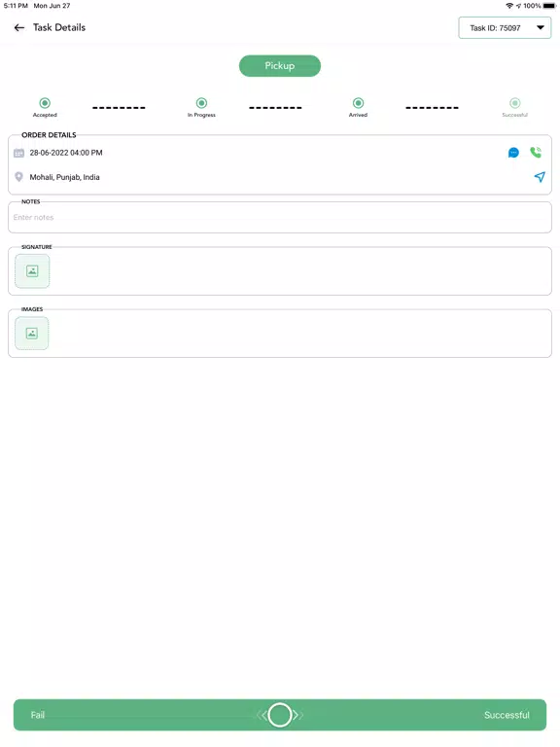560x747 pixels.
Task: Click the location pin icon
Action: tap(18, 177)
